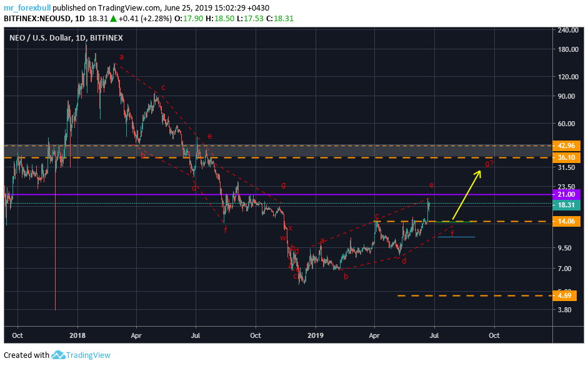The width and height of the screenshot is (588, 366).
Task: Click the BITFINEX:NEOUSD symbol text
Action: 37,18
